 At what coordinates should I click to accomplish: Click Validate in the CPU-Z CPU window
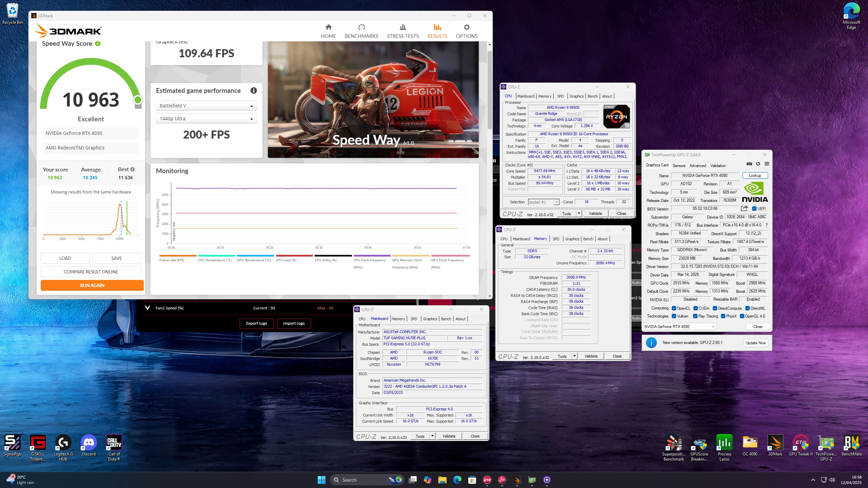click(595, 213)
